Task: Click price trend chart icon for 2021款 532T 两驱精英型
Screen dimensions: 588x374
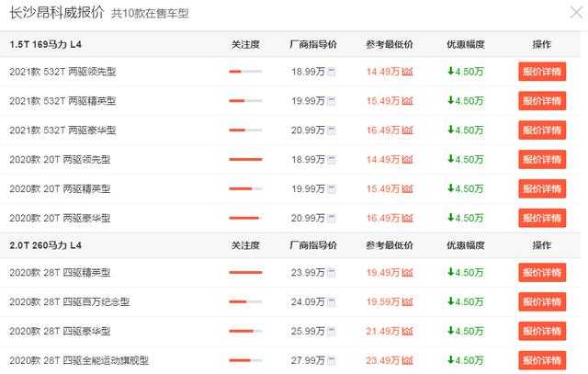Action: 407,101
